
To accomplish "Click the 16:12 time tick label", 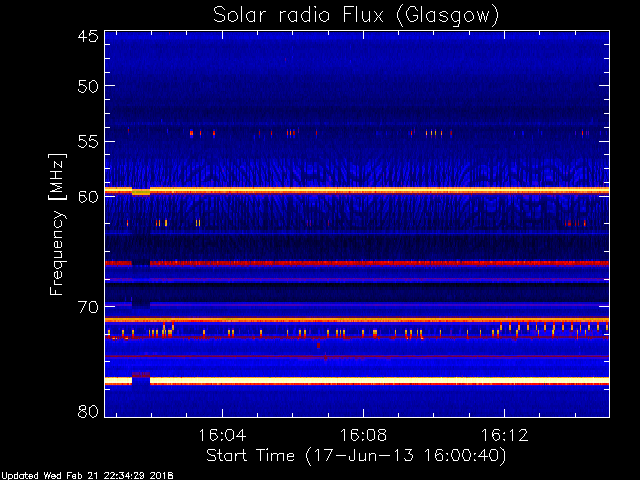I will [x=504, y=435].
